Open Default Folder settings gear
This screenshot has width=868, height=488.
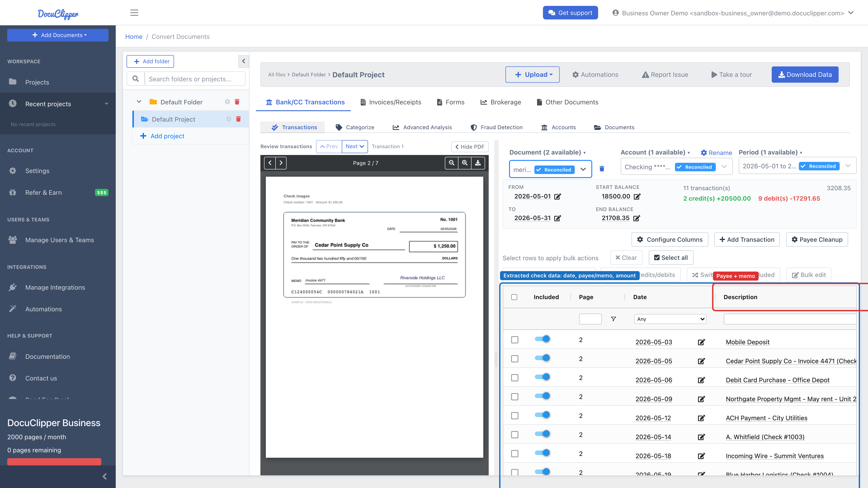[227, 102]
